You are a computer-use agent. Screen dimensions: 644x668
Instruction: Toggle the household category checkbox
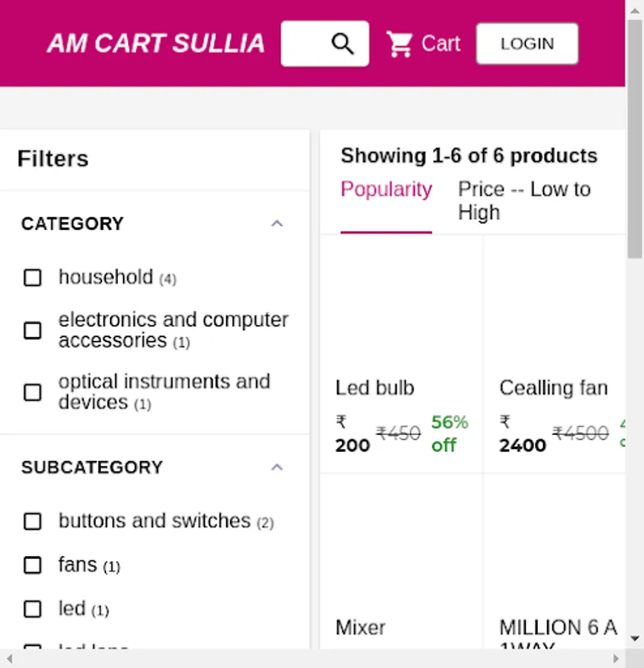(33, 278)
